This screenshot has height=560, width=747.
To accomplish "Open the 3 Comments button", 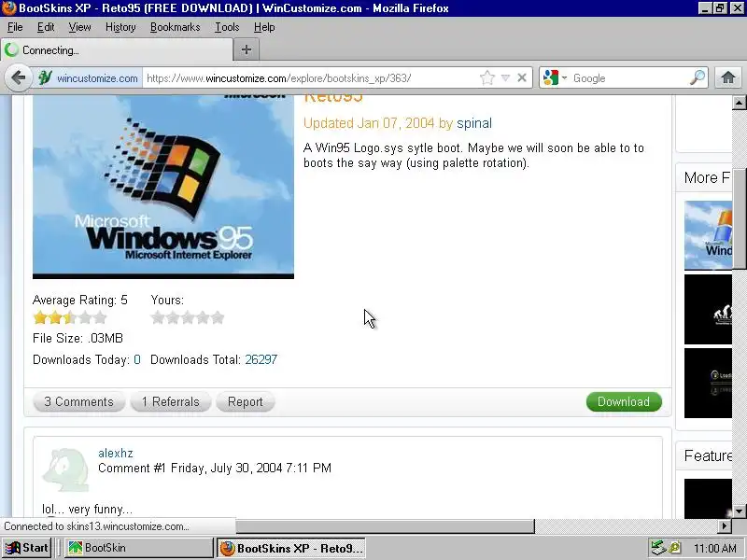I will click(x=79, y=402).
